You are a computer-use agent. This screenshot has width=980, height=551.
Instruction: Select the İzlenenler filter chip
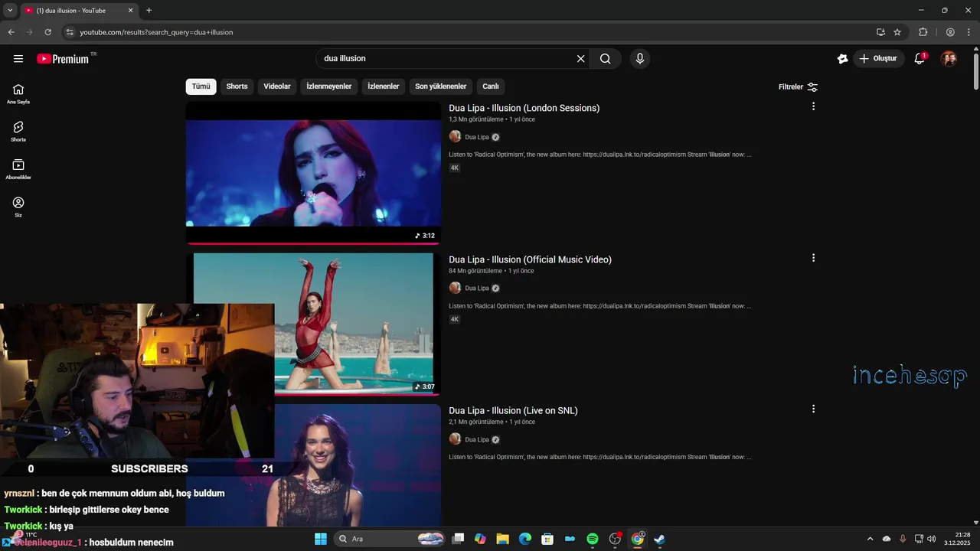pyautogui.click(x=384, y=86)
